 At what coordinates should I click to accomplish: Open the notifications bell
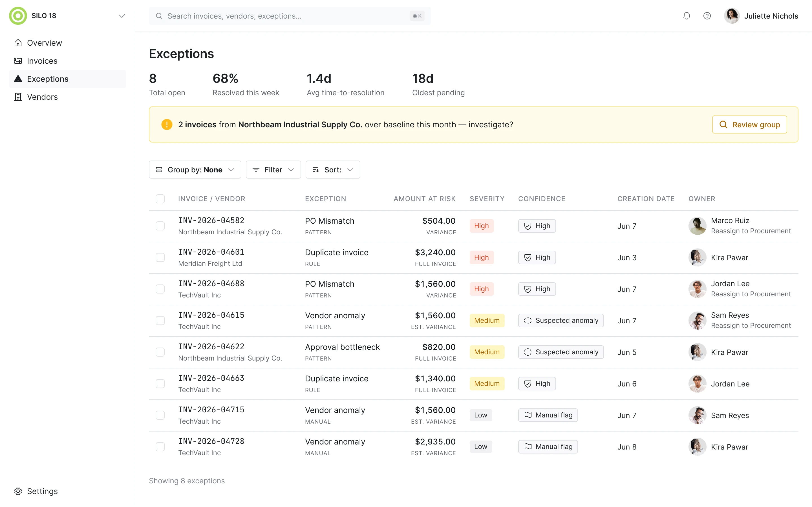(687, 16)
